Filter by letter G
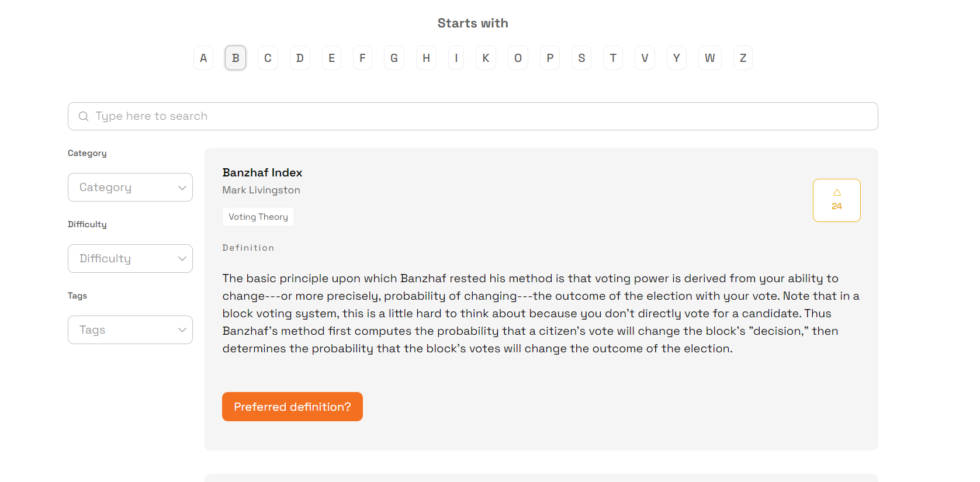980x482 pixels. [x=394, y=58]
